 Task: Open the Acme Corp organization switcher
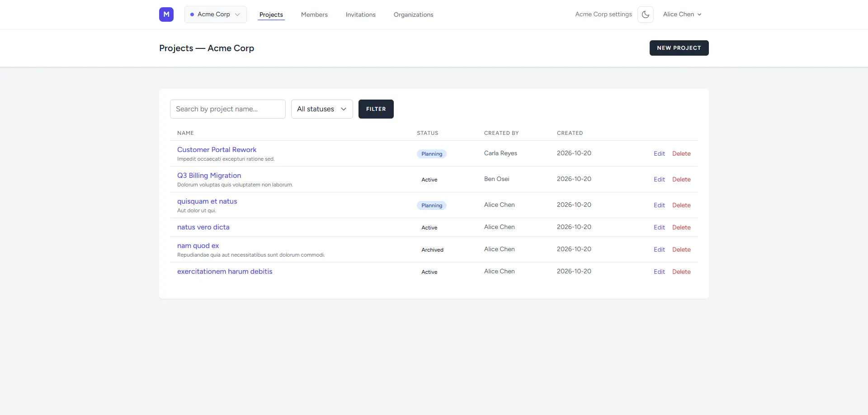click(x=216, y=14)
